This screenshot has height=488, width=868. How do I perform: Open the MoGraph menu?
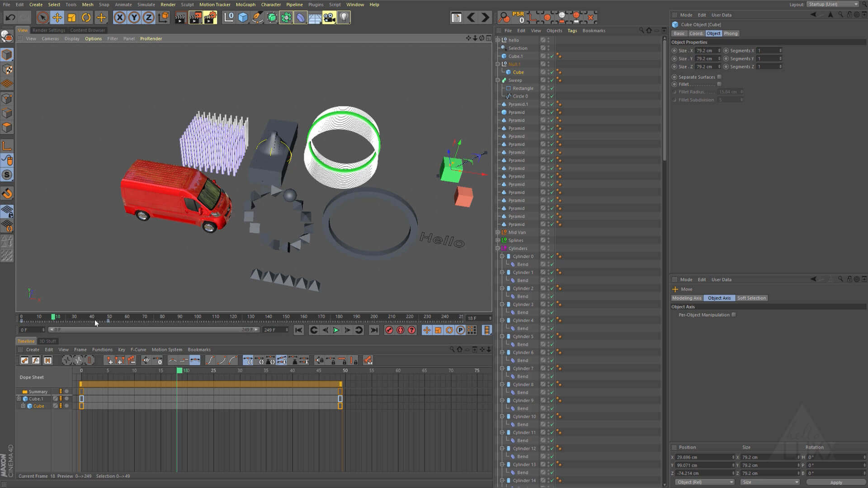245,5
